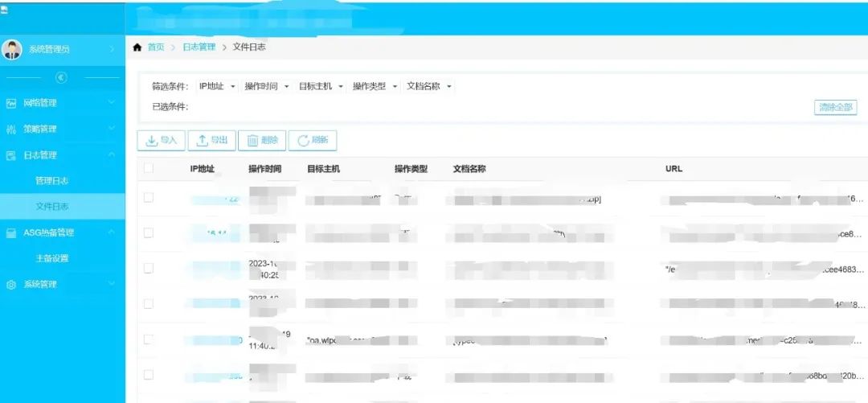This screenshot has width=868, height=403.
Task: Expand the 网络管理 chevron
Action: [x=112, y=102]
